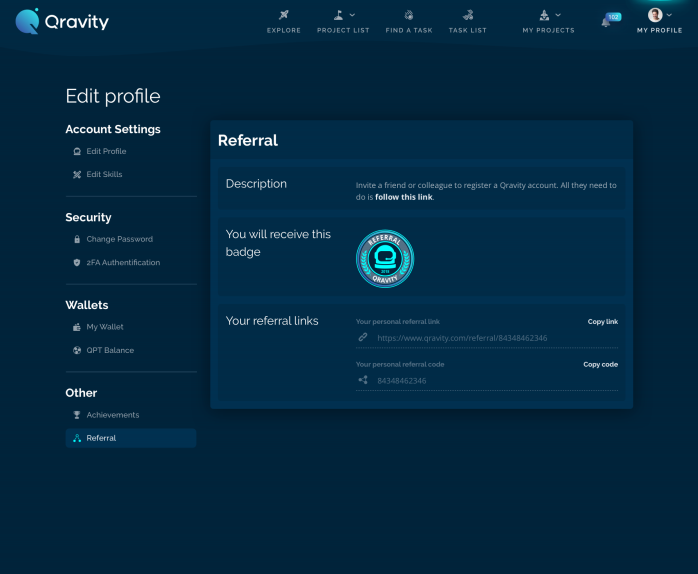Click the share icon beside referral code
Screen dimensions: 698x574
coord(363,380)
